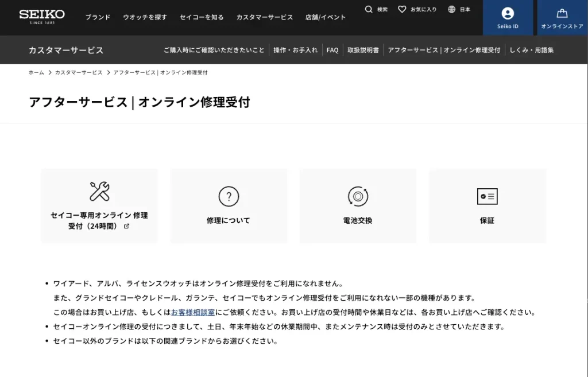Image resolution: width=588 pixels, height=377 pixels.
Task: Click 日本 region selector text
Action: tap(465, 9)
